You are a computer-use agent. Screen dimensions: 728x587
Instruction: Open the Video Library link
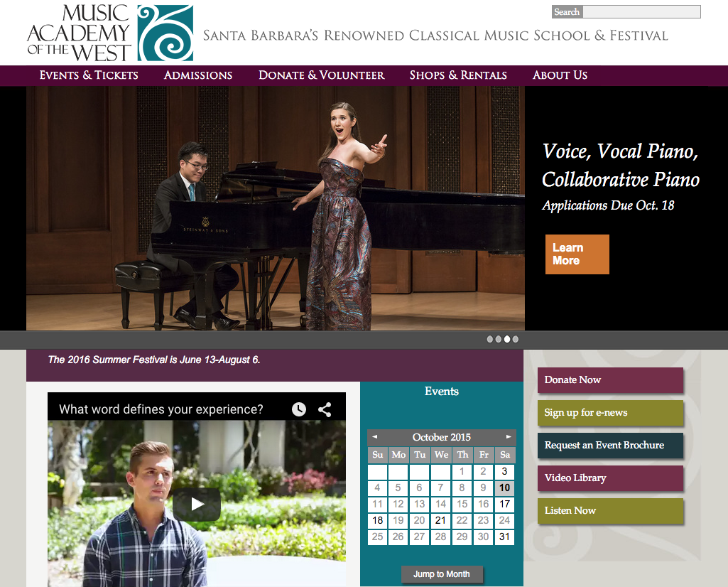pyautogui.click(x=610, y=478)
